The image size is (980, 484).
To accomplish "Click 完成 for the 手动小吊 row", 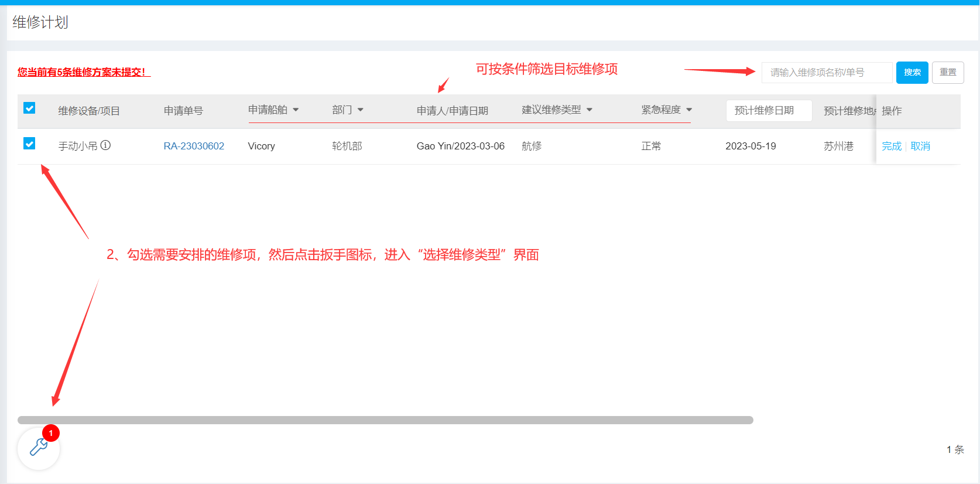I will [892, 146].
